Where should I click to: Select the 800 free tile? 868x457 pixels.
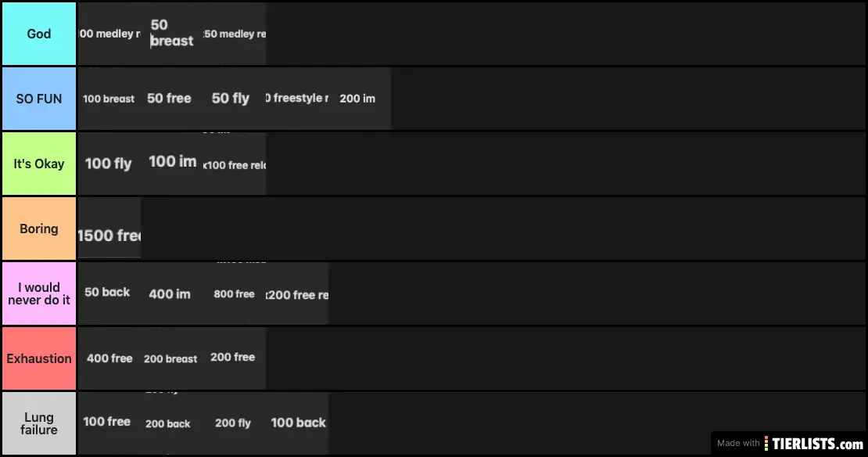coord(235,294)
